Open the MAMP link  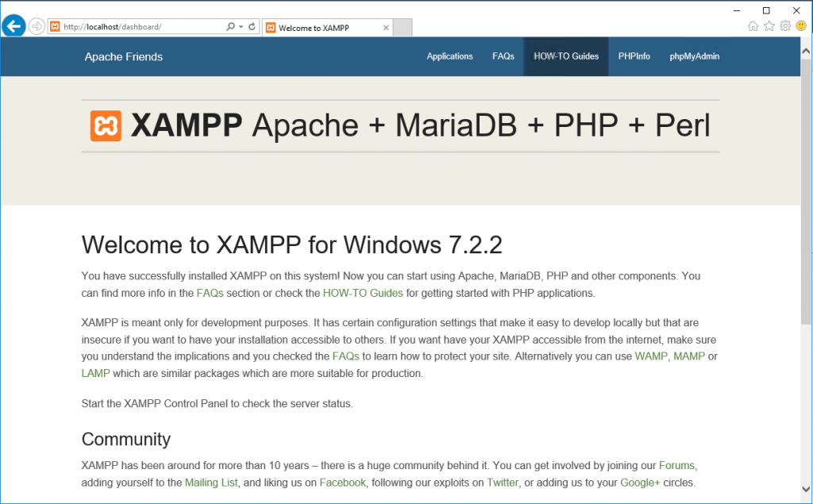click(x=689, y=356)
